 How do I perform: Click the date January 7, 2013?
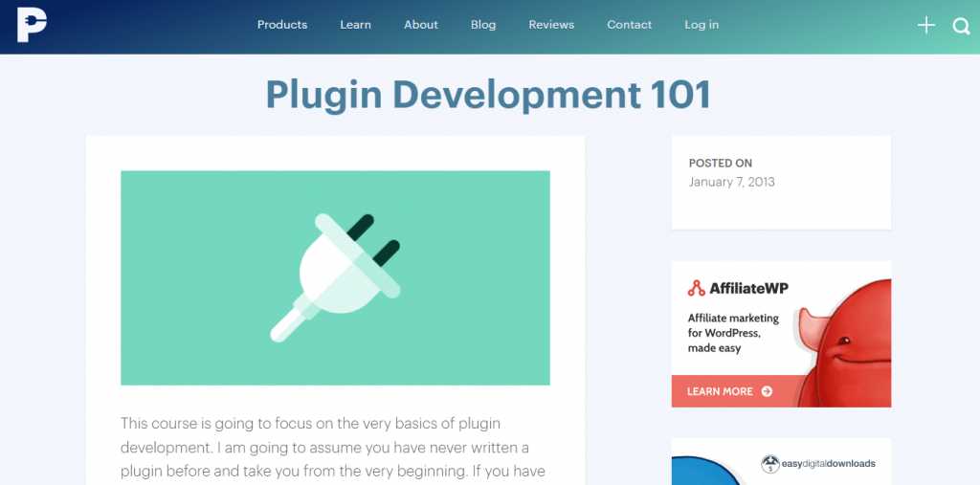click(731, 183)
